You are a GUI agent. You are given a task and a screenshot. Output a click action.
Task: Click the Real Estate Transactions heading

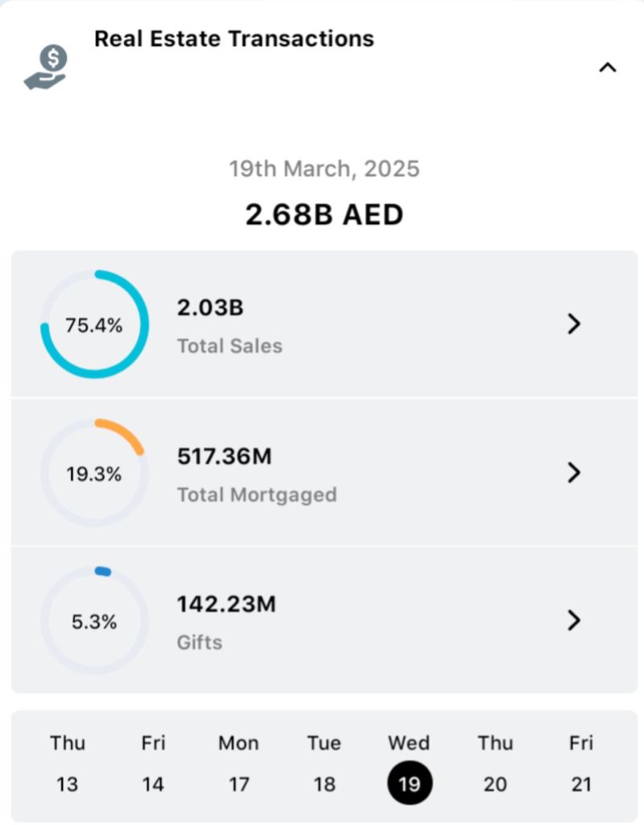(x=234, y=38)
